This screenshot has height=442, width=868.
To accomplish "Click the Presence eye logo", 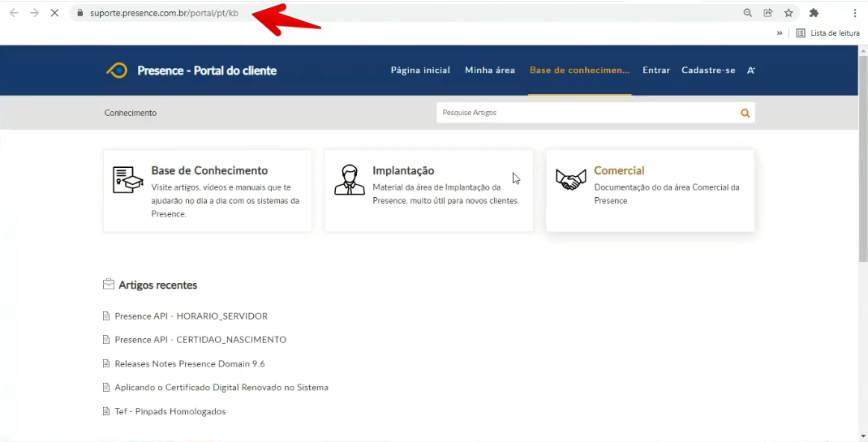I will pyautogui.click(x=117, y=71).
